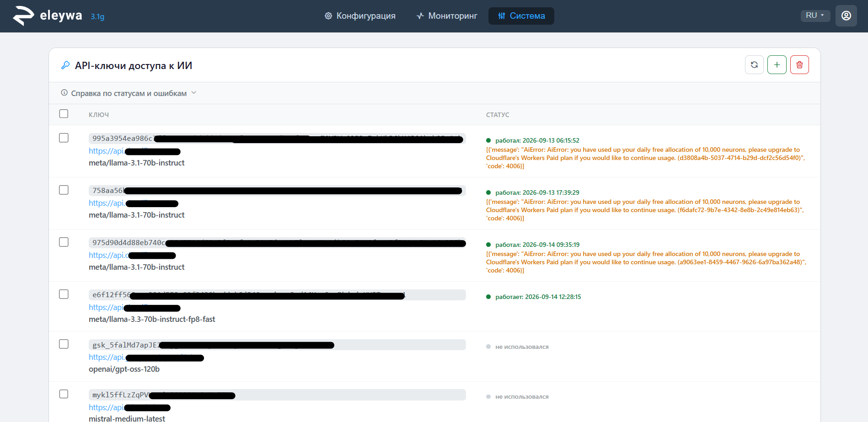868x422 pixels.
Task: Open the Конфигурация menu
Action: click(x=360, y=16)
